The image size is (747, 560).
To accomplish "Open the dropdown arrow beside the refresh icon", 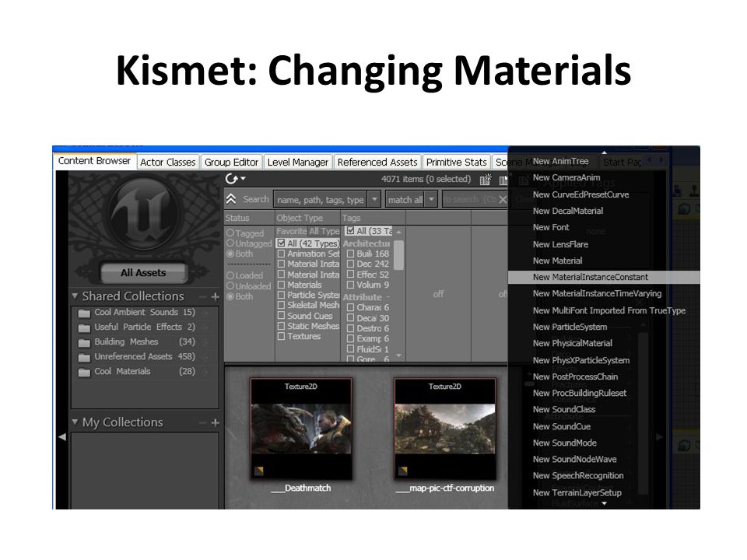I will point(243,179).
